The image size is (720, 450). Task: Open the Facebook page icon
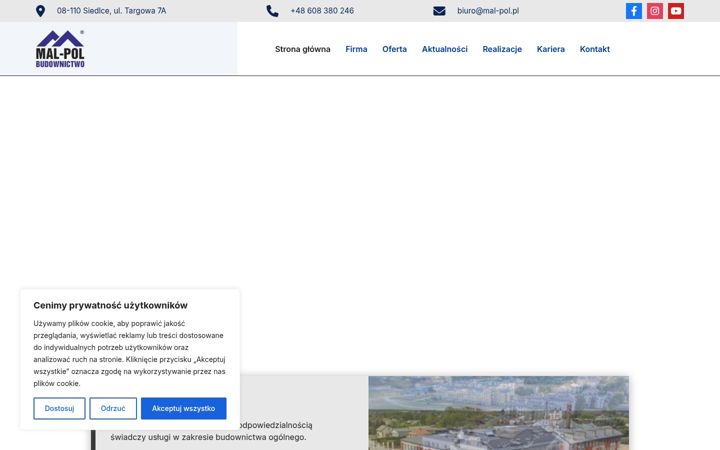click(634, 11)
